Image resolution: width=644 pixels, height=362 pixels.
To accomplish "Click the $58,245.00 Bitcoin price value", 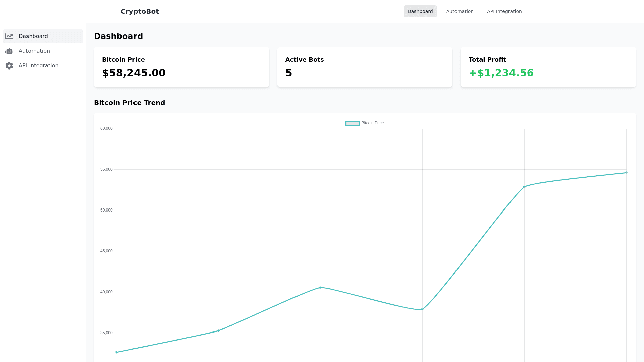I will (134, 73).
